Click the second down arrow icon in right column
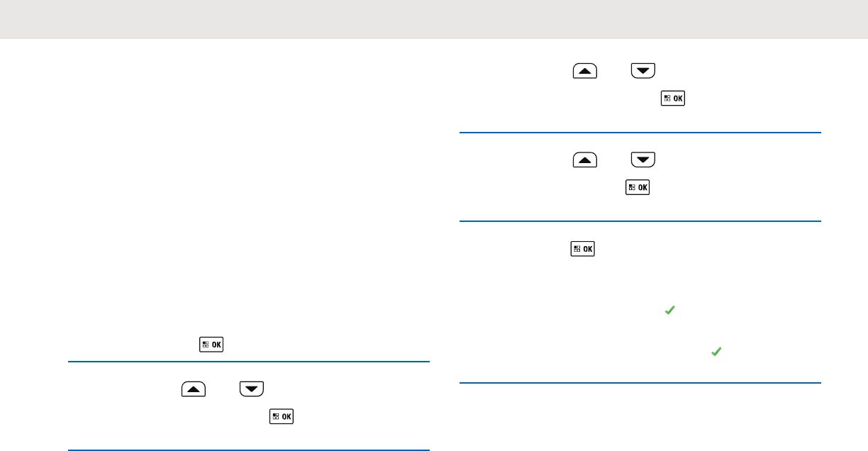This screenshot has height=451, width=868. pyautogui.click(x=643, y=160)
